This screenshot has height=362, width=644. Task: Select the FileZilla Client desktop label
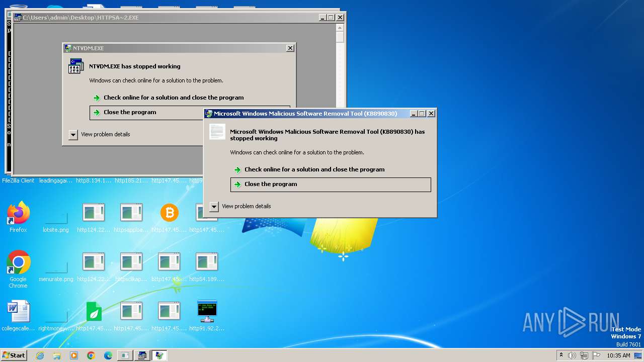pos(18,180)
